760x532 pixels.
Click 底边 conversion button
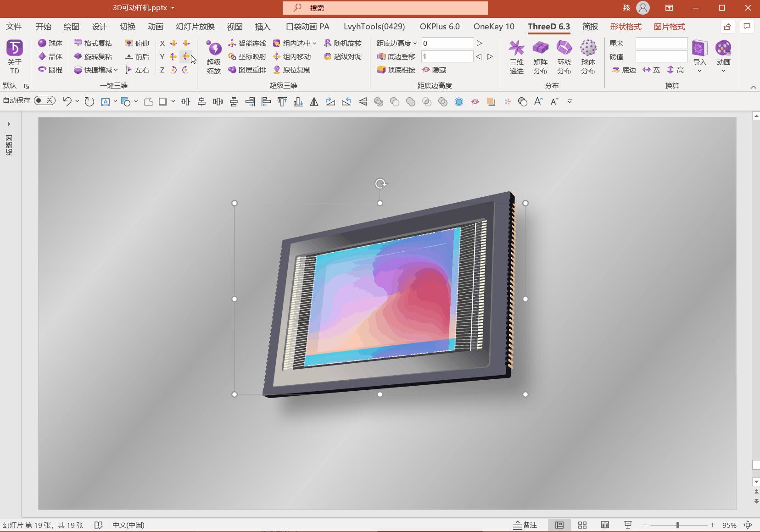tap(624, 70)
